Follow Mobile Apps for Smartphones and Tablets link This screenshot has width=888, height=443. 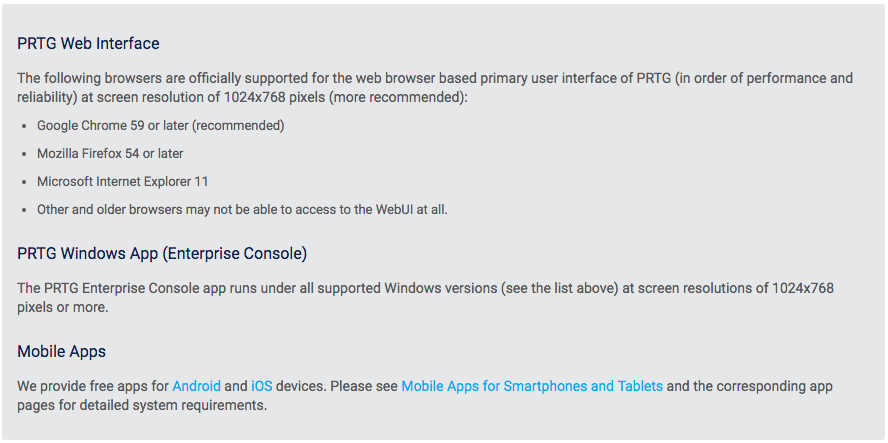(532, 386)
